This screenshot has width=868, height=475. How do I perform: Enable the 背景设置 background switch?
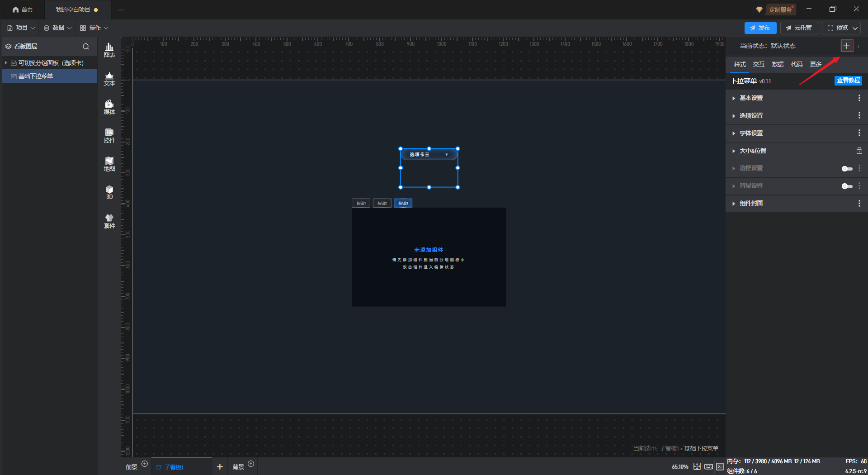point(847,186)
